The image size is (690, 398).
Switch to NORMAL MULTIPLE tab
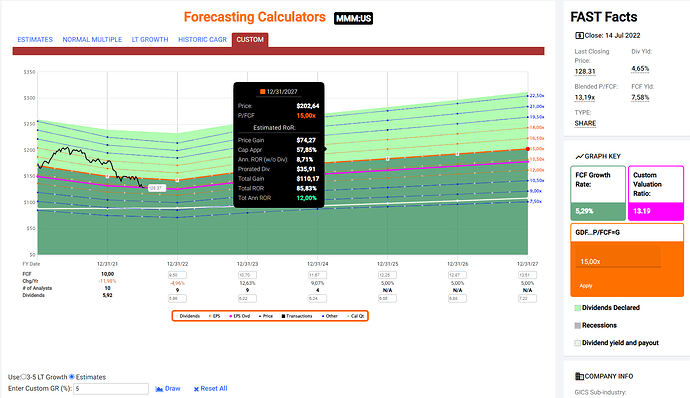(92, 40)
